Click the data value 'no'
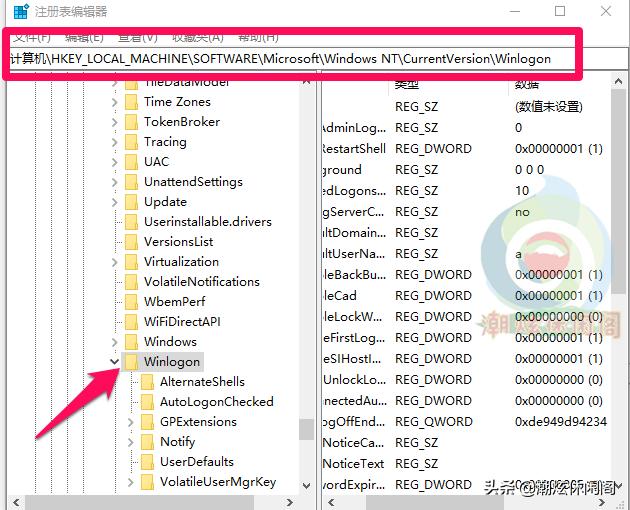The image size is (630, 510). coord(522,212)
